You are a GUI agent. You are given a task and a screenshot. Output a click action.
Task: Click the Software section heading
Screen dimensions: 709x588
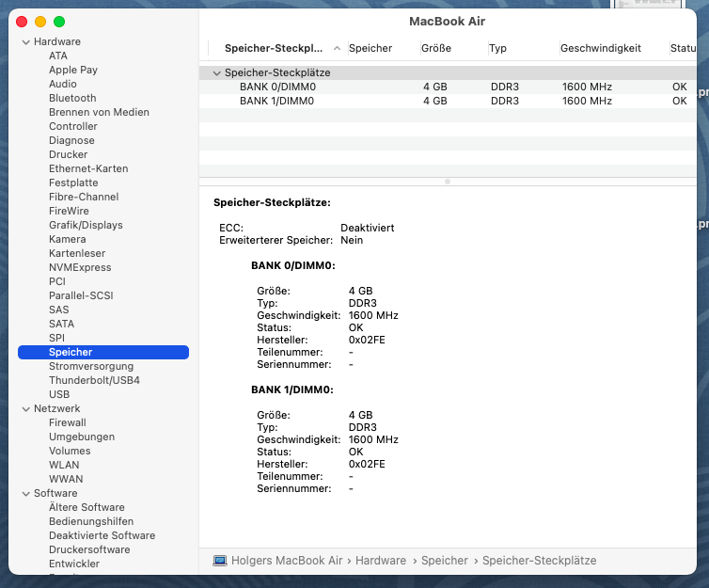[x=55, y=493]
